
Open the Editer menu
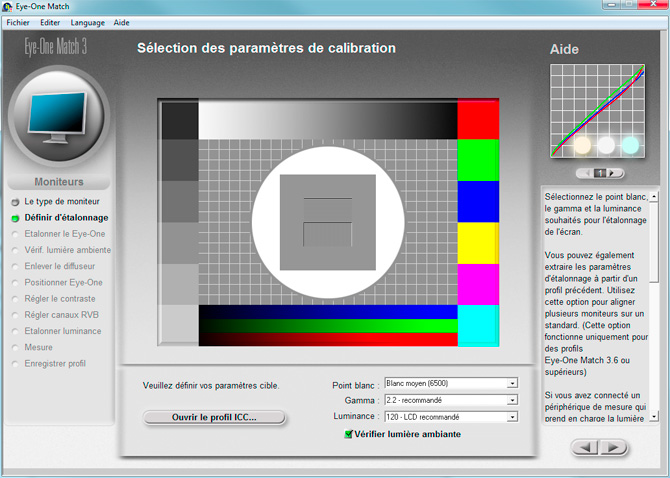tap(50, 23)
